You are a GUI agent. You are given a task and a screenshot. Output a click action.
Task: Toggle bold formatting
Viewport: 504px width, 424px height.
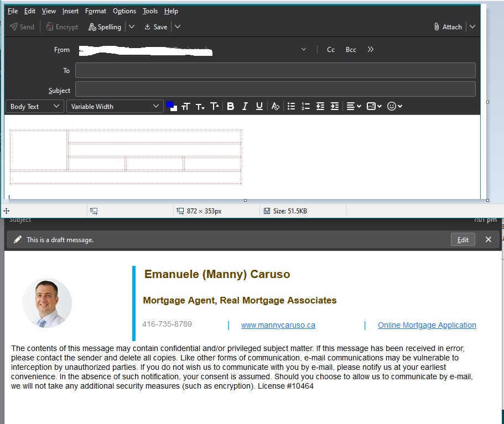click(231, 106)
